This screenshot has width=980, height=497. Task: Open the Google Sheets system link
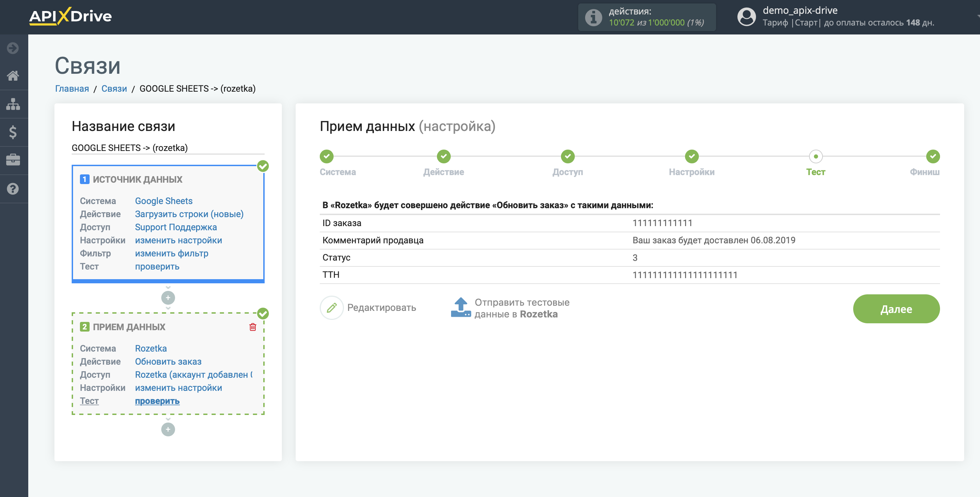[x=164, y=201]
